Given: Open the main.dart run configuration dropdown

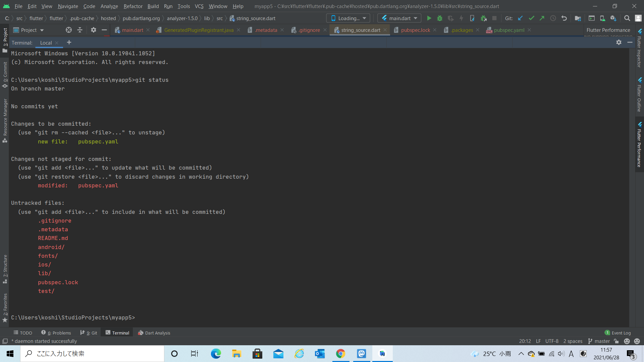Looking at the screenshot, I should click(399, 18).
